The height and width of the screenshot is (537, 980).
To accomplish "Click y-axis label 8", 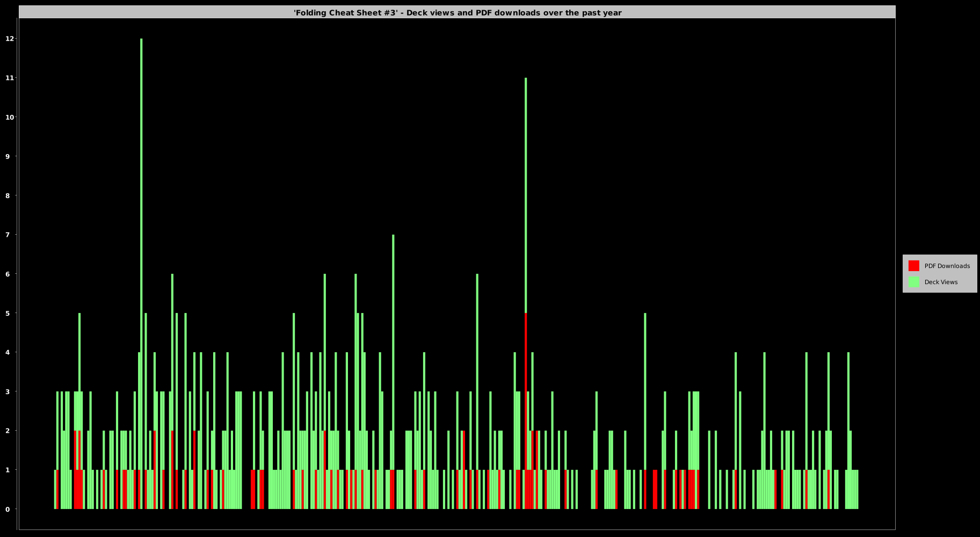I will [8, 195].
